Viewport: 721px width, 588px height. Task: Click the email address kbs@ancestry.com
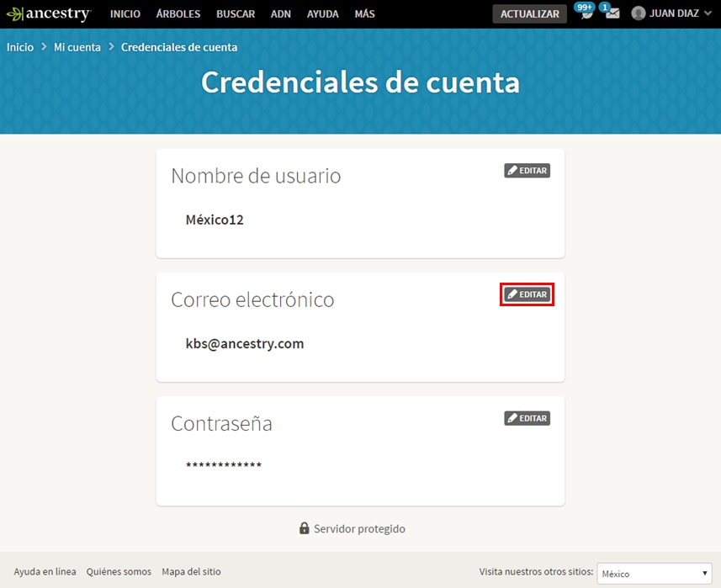(x=245, y=343)
